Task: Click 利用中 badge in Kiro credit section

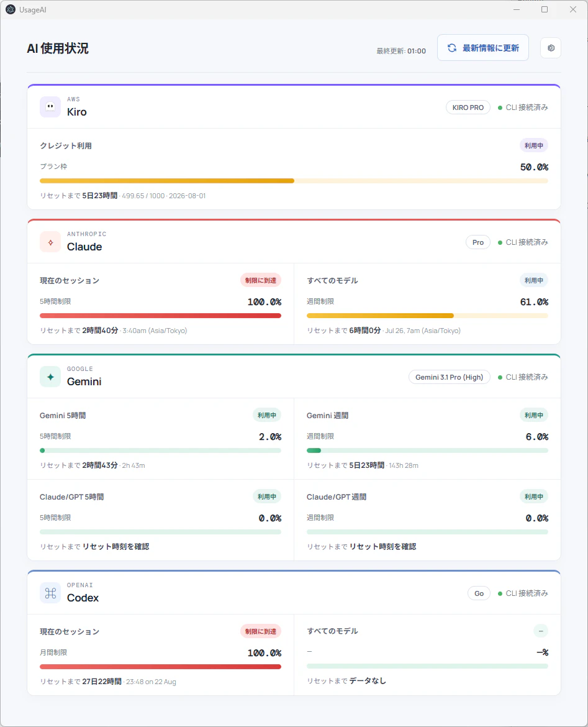Action: point(534,145)
